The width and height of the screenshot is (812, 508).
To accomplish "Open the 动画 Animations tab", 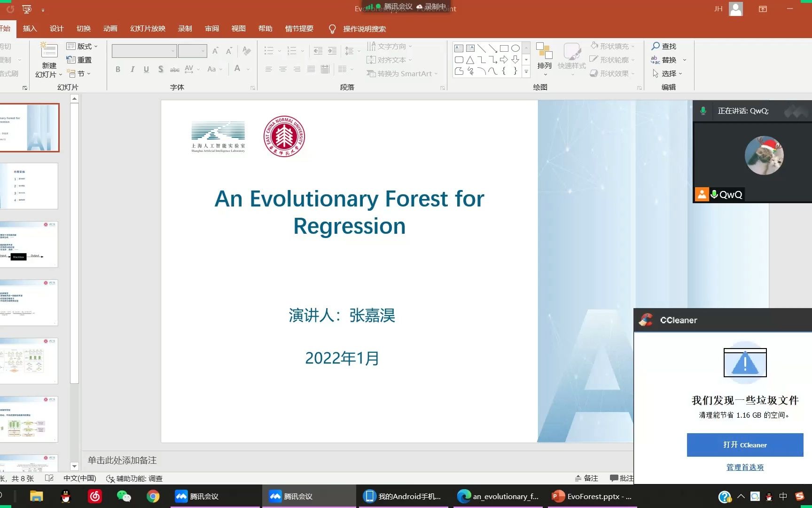I will pyautogui.click(x=110, y=29).
